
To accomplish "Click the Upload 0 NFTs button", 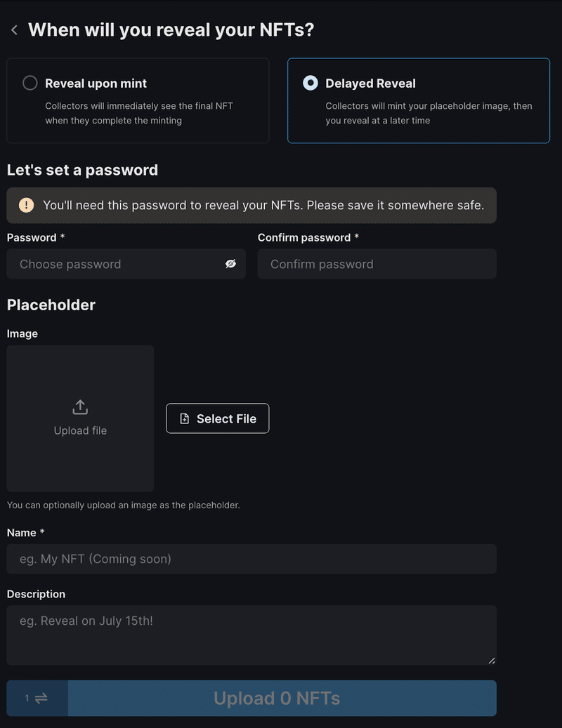I will coord(282,698).
